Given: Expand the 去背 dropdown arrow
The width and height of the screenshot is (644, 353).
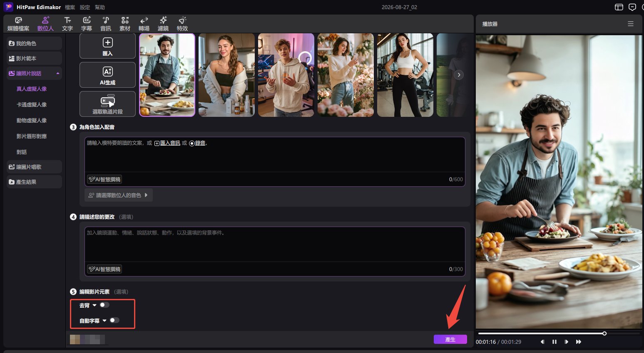Looking at the screenshot, I should pyautogui.click(x=94, y=305).
